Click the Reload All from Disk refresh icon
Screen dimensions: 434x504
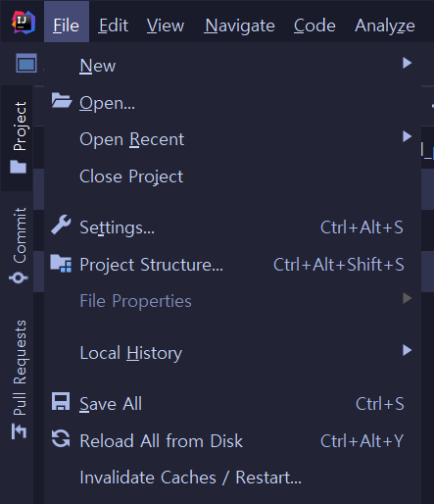click(x=61, y=438)
